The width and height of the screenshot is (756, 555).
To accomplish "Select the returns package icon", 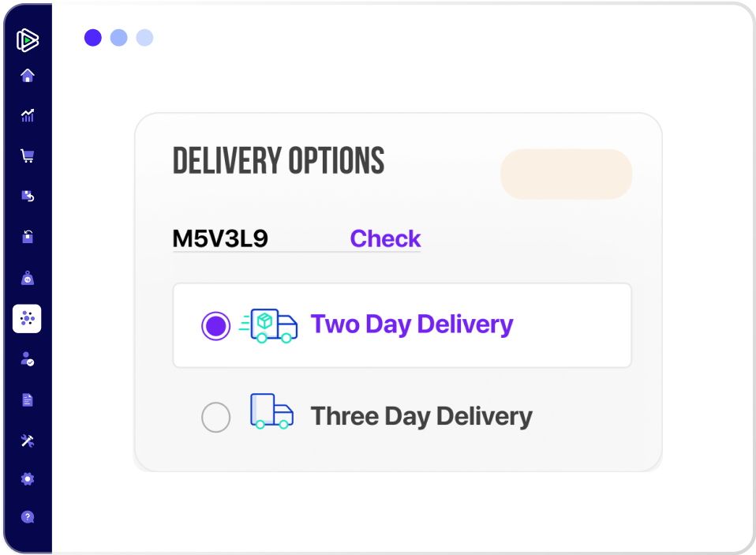I will coord(28,196).
